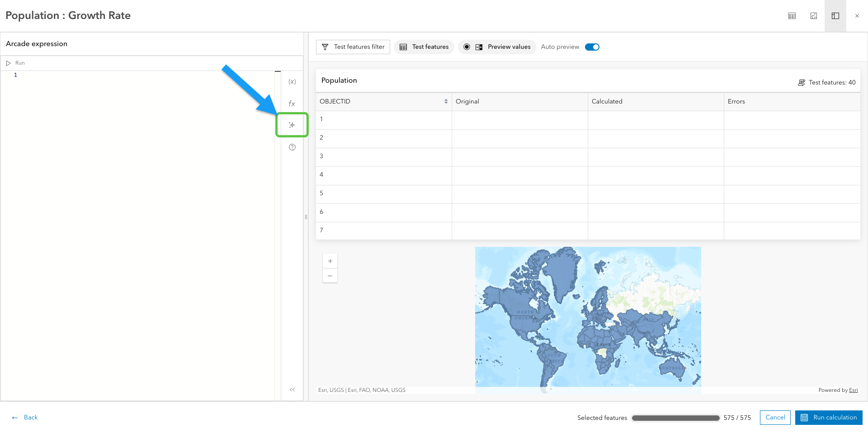Click into line 1 of the expression editor
Screen dimensions: 868x433
(x=145, y=75)
